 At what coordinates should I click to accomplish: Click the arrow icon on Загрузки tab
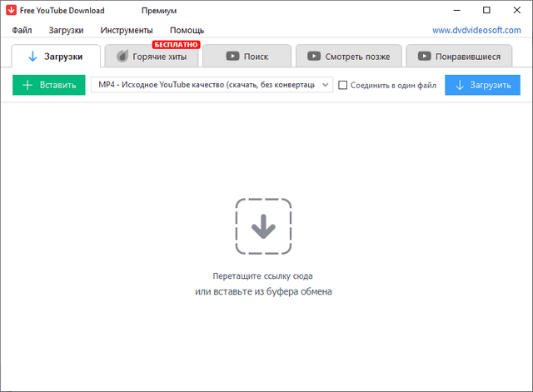(32, 57)
